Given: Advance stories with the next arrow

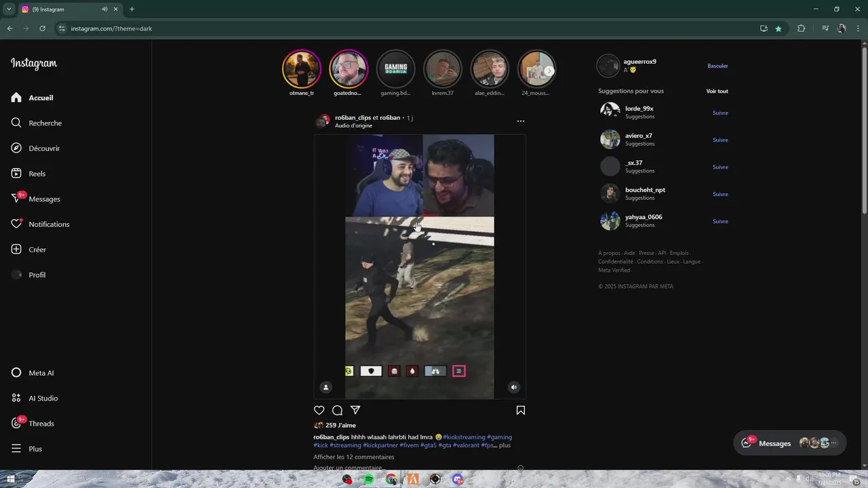Looking at the screenshot, I should [x=549, y=70].
